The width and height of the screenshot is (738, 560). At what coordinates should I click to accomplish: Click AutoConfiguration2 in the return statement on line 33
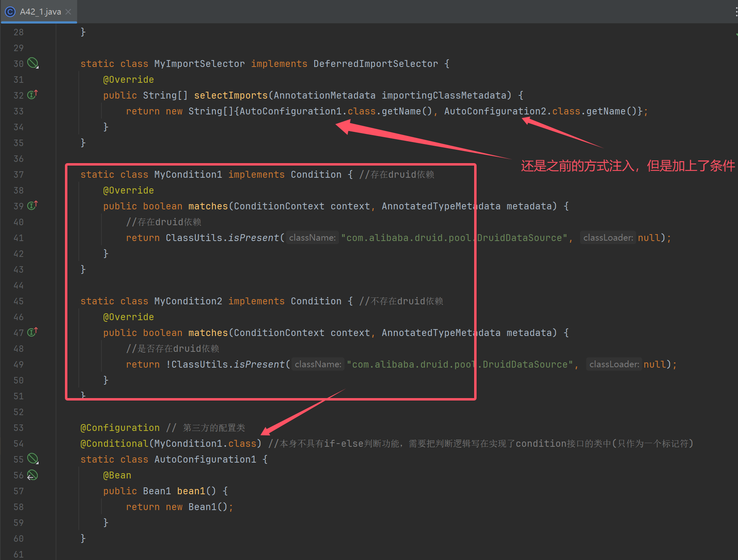click(x=495, y=111)
